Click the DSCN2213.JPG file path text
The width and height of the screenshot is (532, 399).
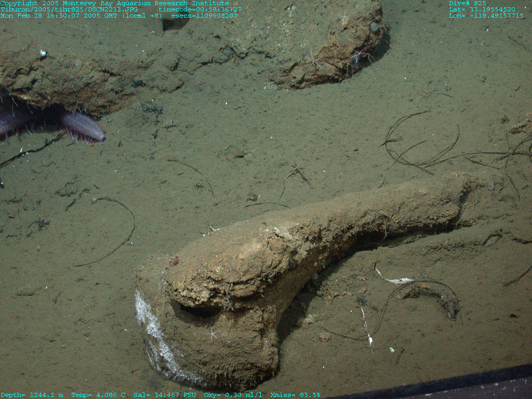pos(69,9)
